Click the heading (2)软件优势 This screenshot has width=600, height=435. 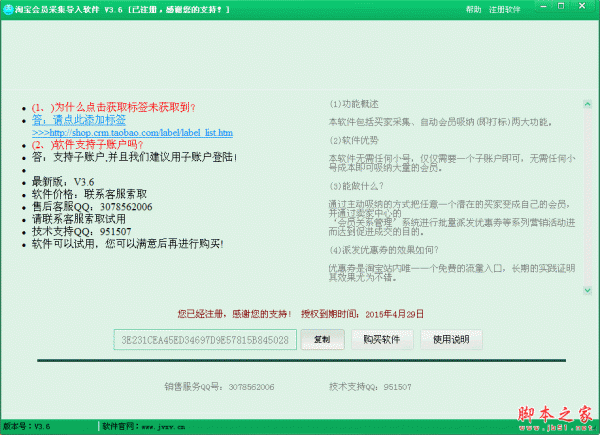(354, 140)
